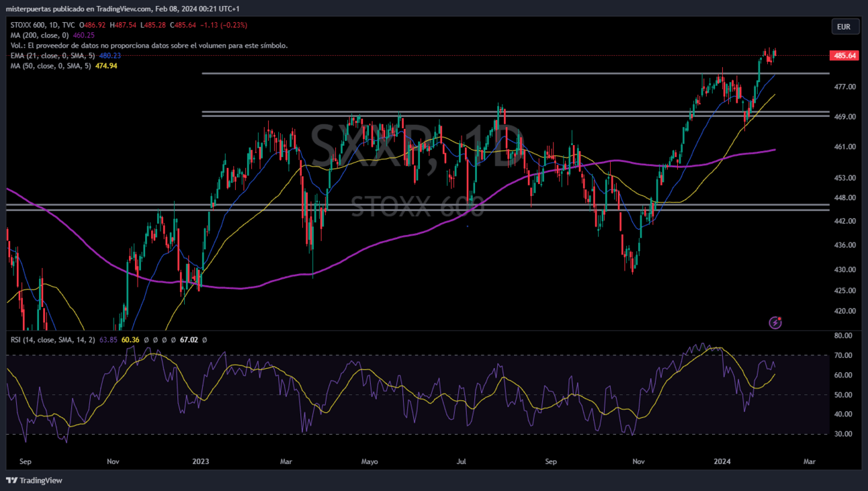Viewport: 868px width, 491px height.
Task: Click the lightning bolt icon on chart
Action: coord(775,323)
